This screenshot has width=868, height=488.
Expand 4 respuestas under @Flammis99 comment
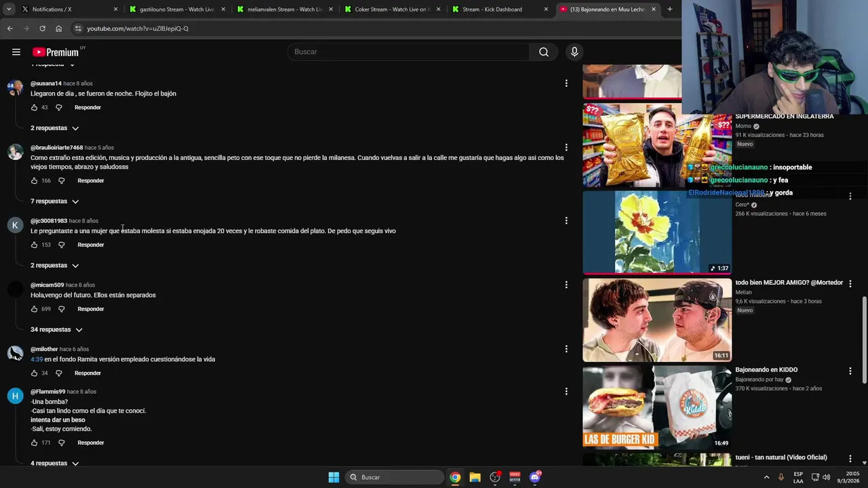pos(55,464)
